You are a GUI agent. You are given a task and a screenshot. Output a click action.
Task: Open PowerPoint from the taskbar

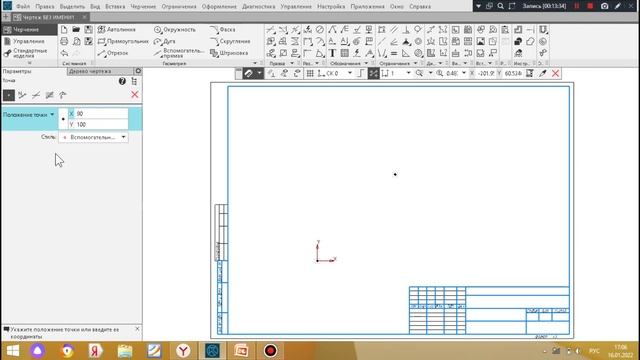pos(241,351)
